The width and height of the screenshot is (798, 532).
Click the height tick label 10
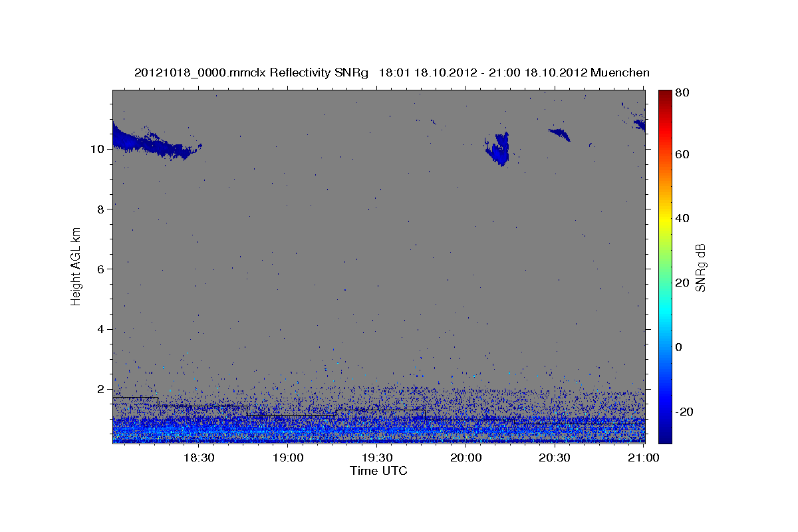(x=97, y=149)
